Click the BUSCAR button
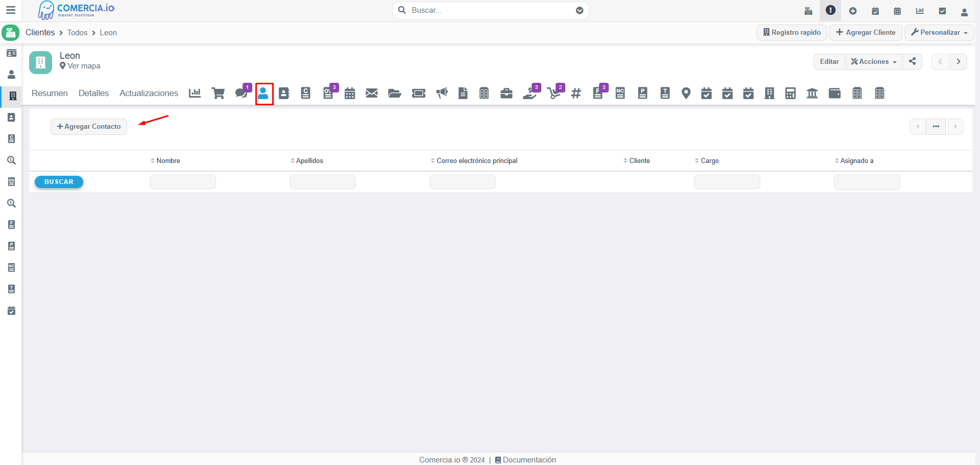The image size is (980, 465). [x=59, y=182]
